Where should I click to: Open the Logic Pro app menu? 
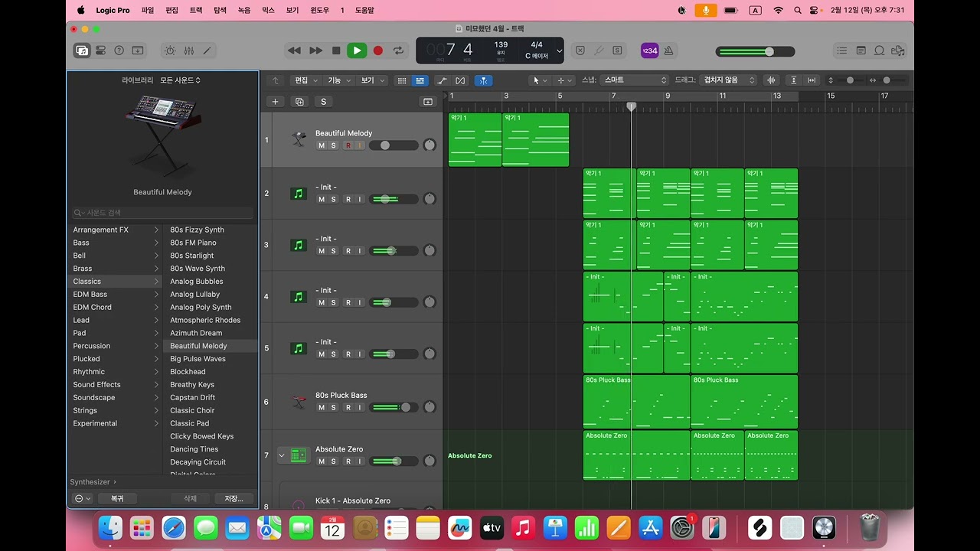click(113, 10)
